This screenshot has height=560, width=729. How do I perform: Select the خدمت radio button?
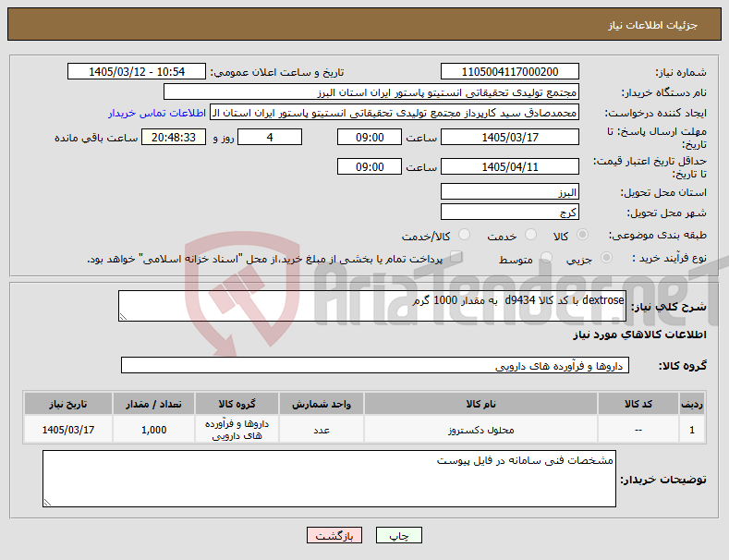click(530, 235)
